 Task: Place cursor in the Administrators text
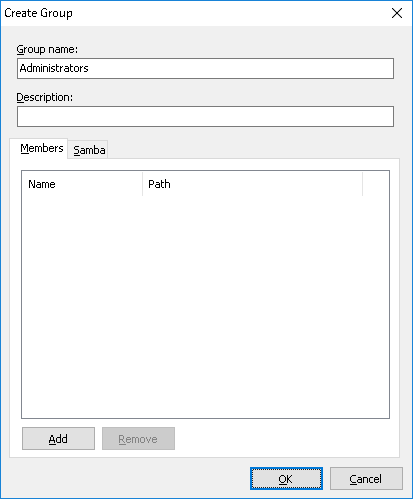point(54,68)
